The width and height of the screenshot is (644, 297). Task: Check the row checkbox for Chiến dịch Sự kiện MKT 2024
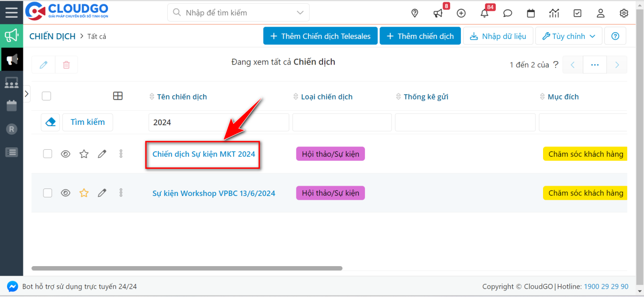coord(47,153)
